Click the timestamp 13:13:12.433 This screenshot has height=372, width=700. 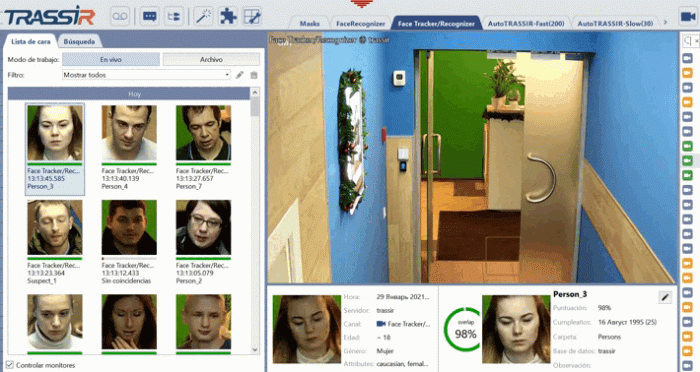coord(121,273)
